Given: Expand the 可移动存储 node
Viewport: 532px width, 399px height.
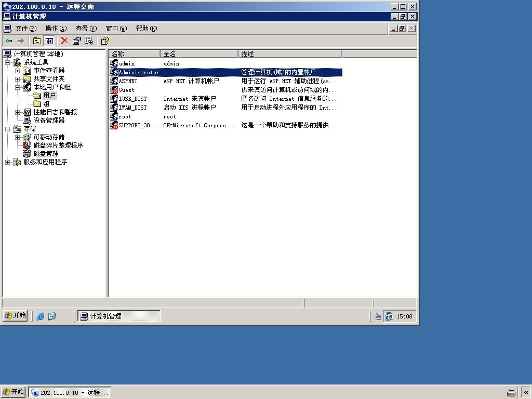Looking at the screenshot, I should tap(17, 137).
